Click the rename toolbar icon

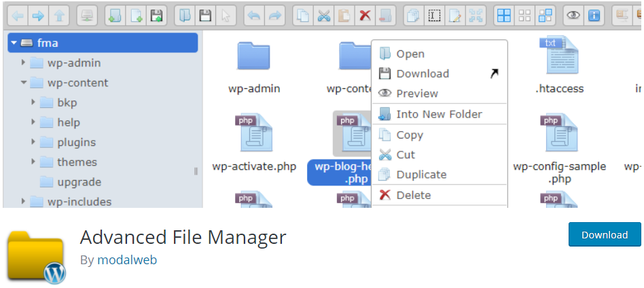click(435, 16)
